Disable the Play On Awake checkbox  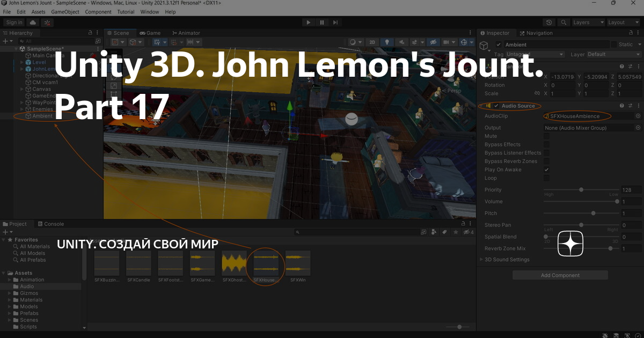546,169
